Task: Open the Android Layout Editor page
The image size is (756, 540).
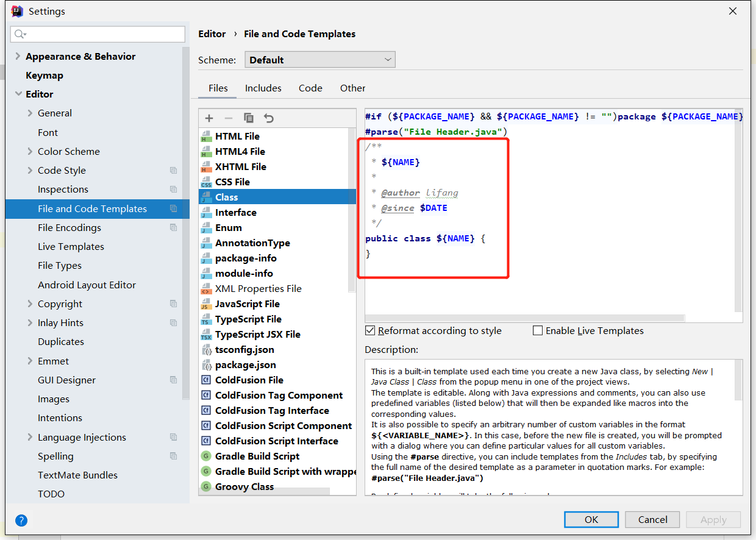Action: [x=87, y=285]
